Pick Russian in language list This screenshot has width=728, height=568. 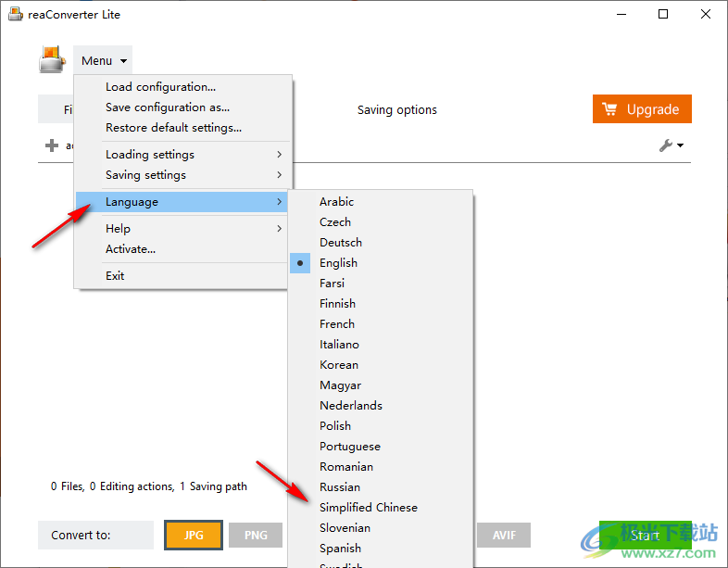pos(381,487)
